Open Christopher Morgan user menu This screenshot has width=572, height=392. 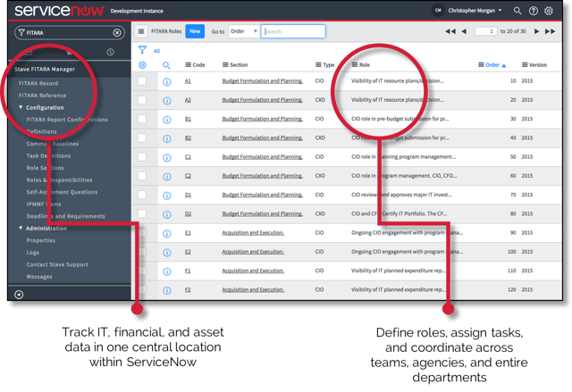pos(475,11)
